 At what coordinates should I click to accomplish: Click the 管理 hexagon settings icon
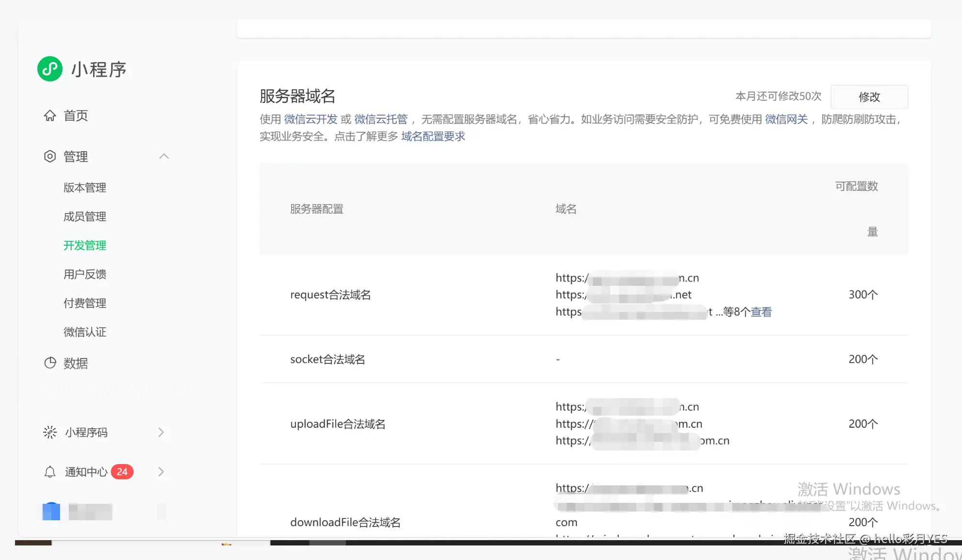coord(50,156)
